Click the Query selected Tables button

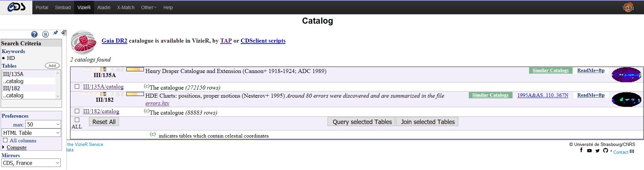362,122
